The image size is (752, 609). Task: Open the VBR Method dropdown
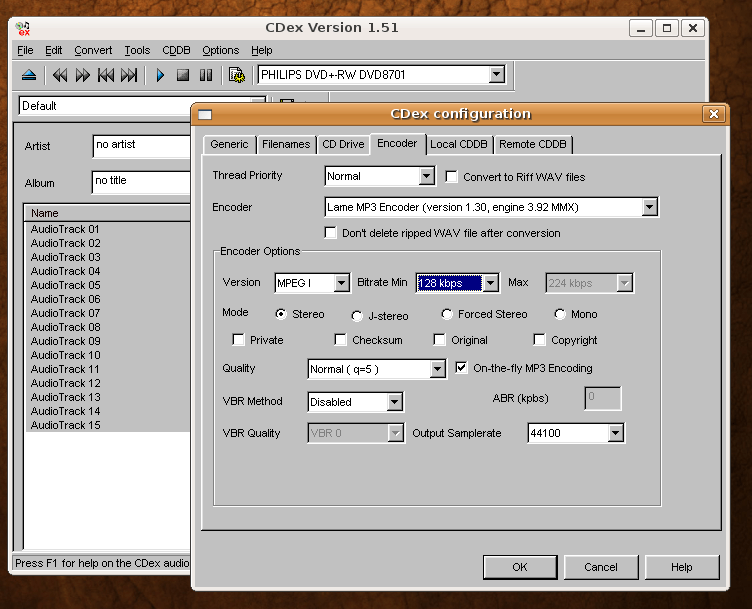click(x=395, y=402)
